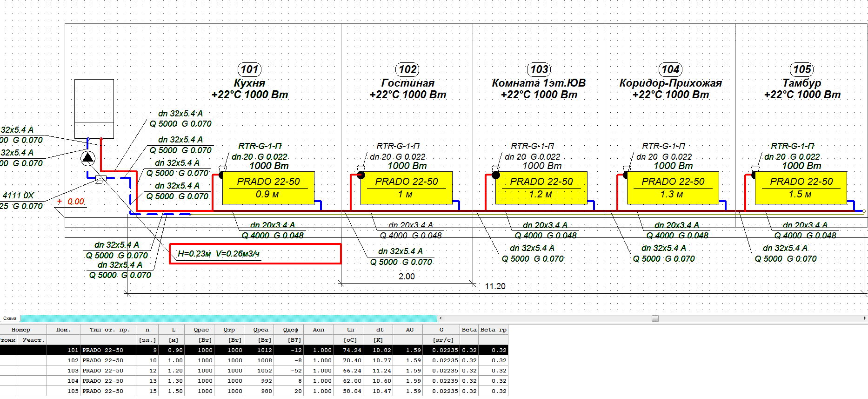Screen dimensions: 868x399
Task: Select the PRADO 22-50 1.3 м radiator block
Action: click(673, 188)
